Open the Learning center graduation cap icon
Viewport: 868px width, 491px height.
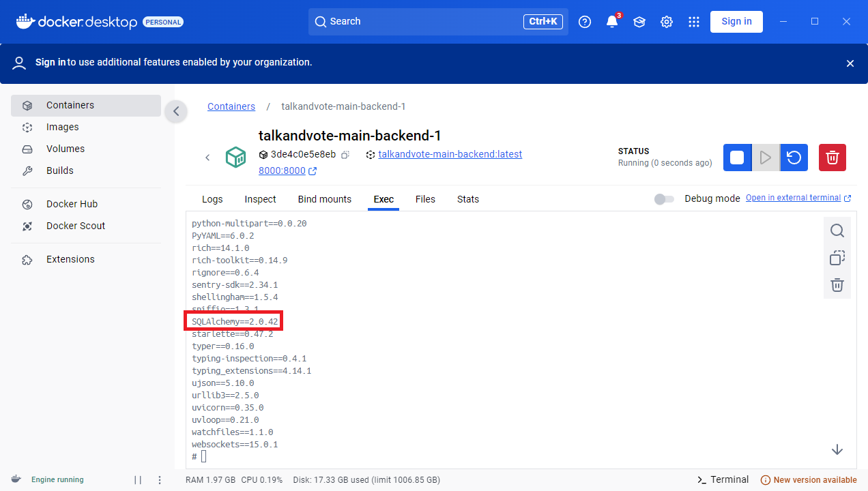pyautogui.click(x=639, y=22)
